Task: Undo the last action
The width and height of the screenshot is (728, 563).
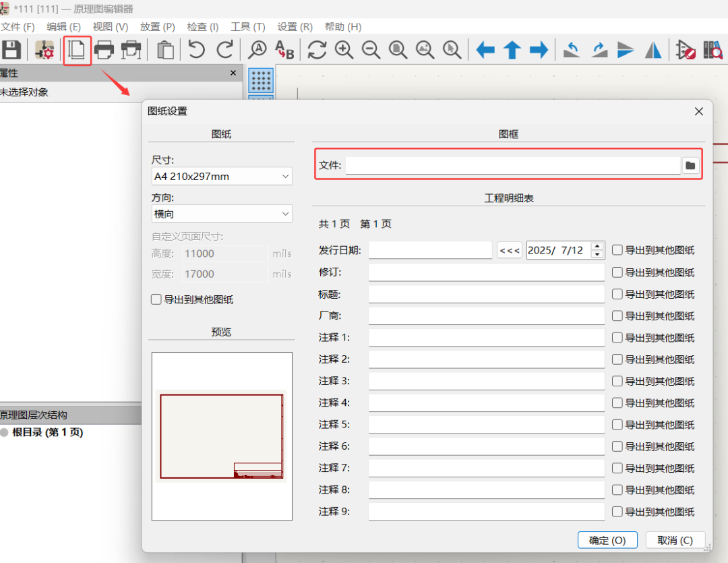Action: [197, 50]
